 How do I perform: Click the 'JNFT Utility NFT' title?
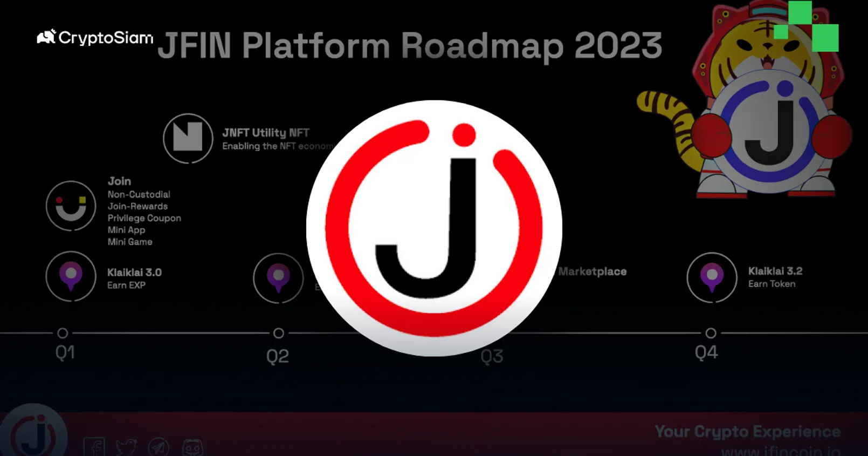click(266, 133)
